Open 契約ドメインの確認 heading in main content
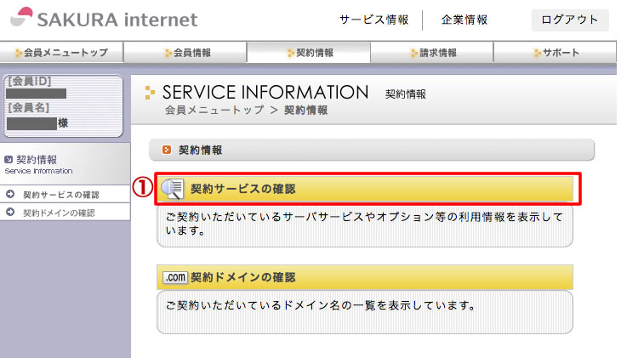 coord(242,277)
